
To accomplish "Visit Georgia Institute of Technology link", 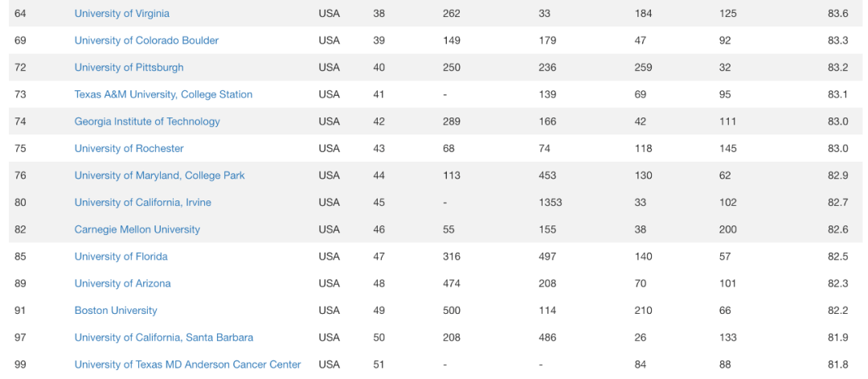I will coord(147,122).
